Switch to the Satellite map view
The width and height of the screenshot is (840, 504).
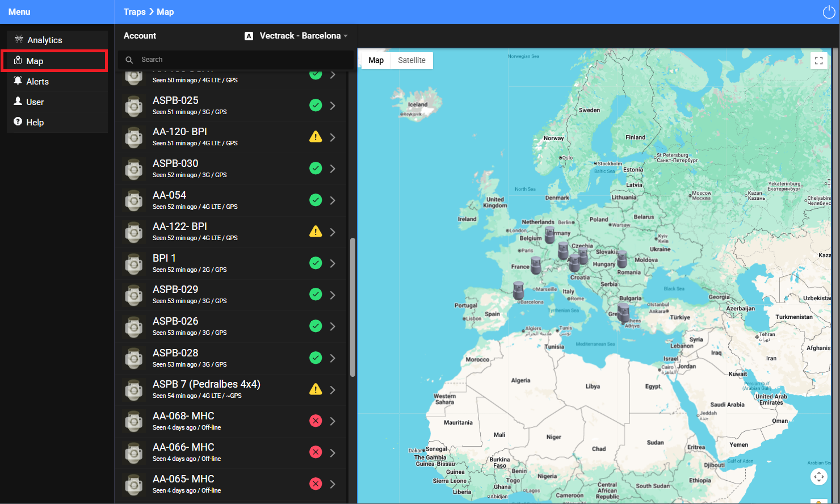pos(411,60)
